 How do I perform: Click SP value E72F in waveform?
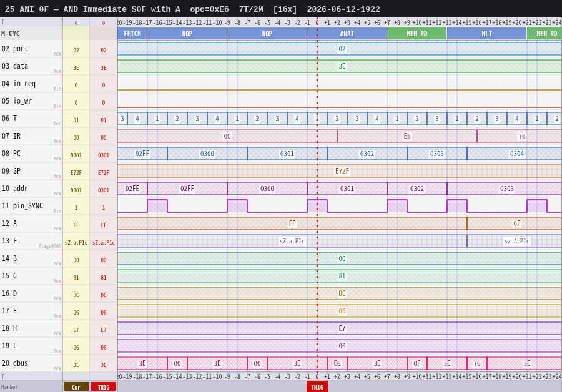(342, 171)
